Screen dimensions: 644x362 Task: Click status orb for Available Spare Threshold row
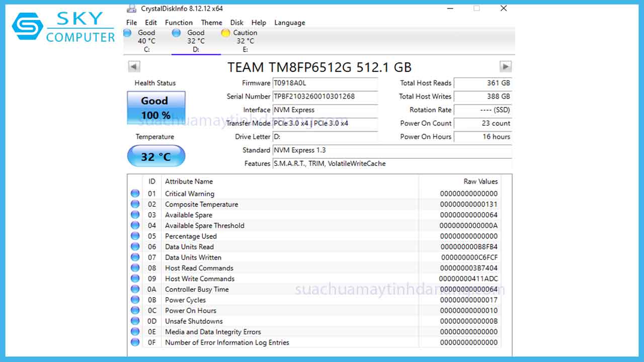135,225
